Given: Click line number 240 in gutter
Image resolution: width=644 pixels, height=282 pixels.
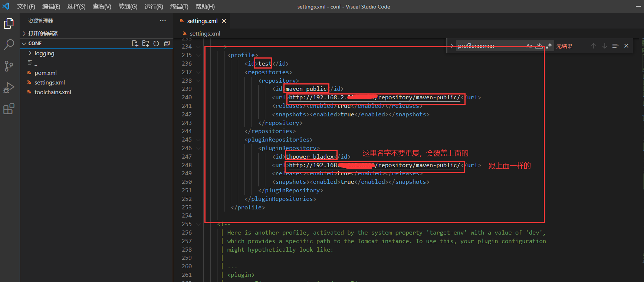Looking at the screenshot, I should (x=187, y=97).
